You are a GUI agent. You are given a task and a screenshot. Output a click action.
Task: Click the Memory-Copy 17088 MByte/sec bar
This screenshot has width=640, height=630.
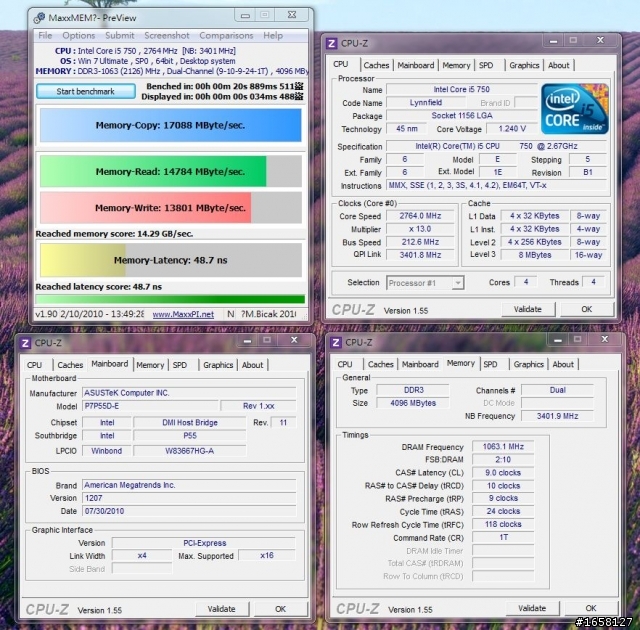pyautogui.click(x=171, y=125)
